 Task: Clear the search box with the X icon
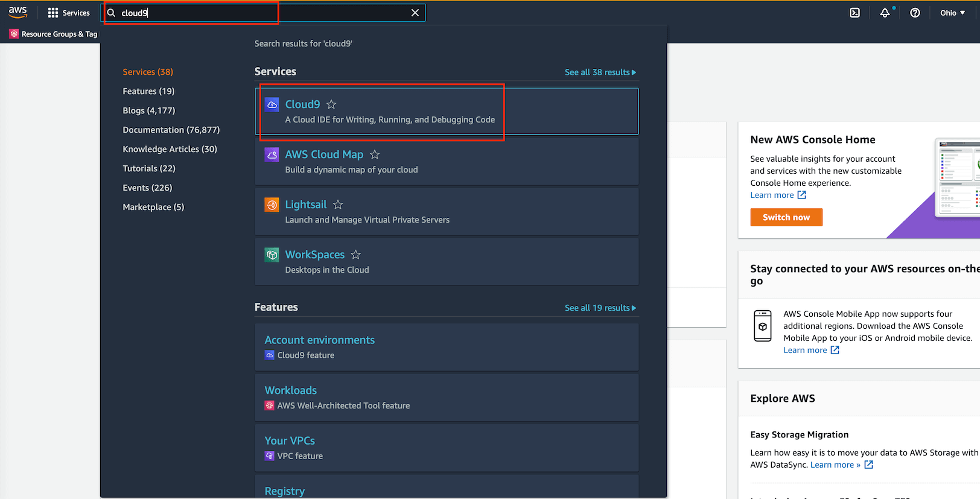point(415,13)
